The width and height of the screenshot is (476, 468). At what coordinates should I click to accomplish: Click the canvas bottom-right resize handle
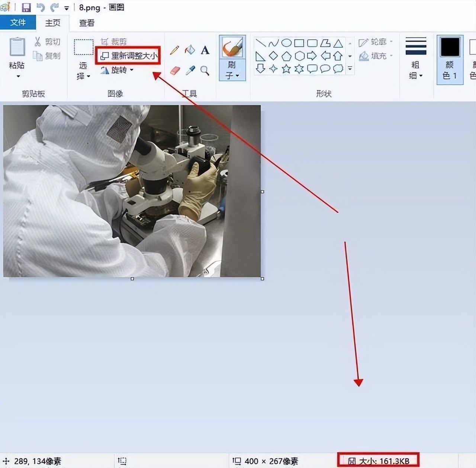[x=263, y=279]
